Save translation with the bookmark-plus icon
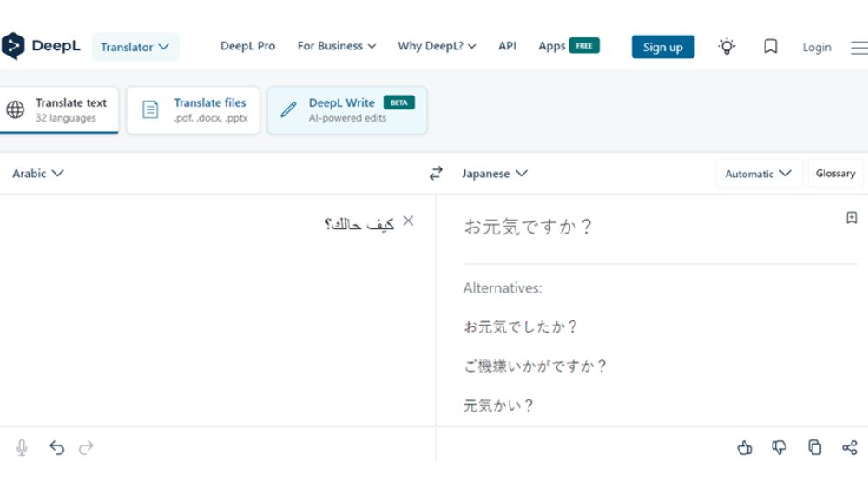Screen dimensions: 868x488 (x=852, y=218)
